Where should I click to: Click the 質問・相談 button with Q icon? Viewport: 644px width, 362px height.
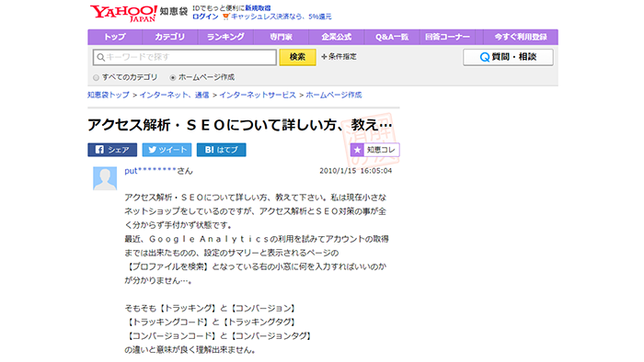(508, 57)
